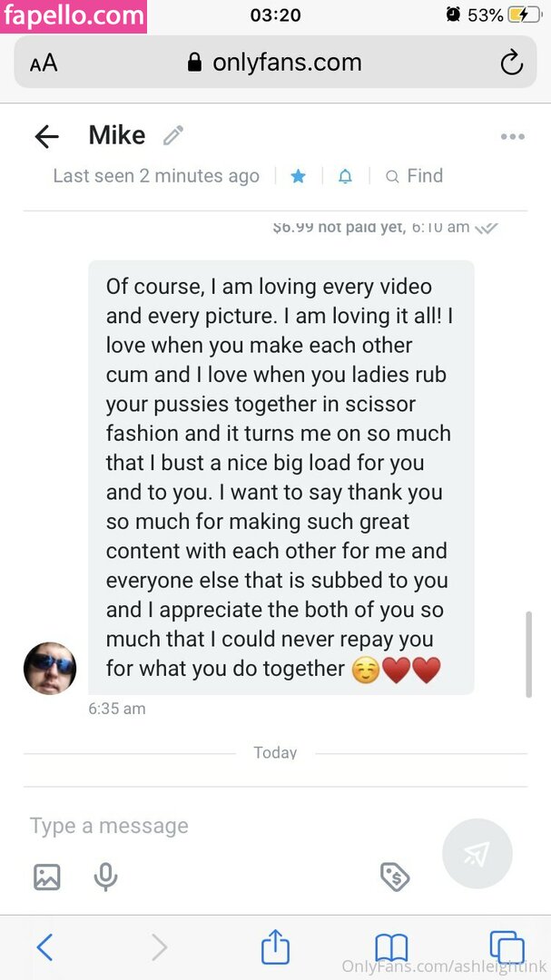This screenshot has width=551, height=980.
Task: Start a voice message with microphone icon
Action: pos(105,877)
